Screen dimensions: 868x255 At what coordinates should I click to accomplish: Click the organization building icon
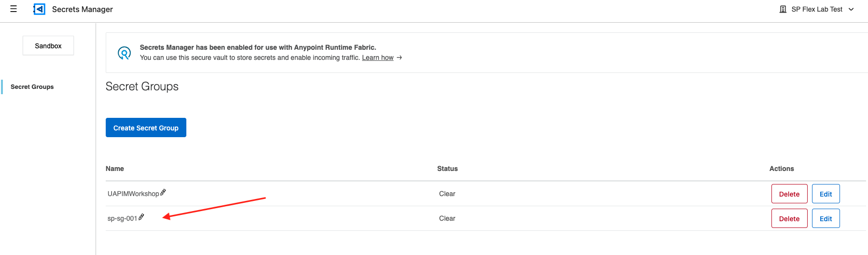click(783, 9)
